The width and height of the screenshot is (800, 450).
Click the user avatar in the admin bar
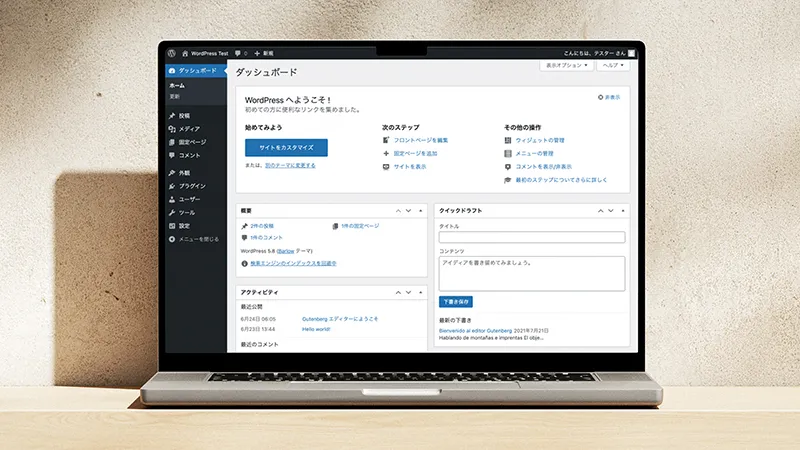(631, 53)
